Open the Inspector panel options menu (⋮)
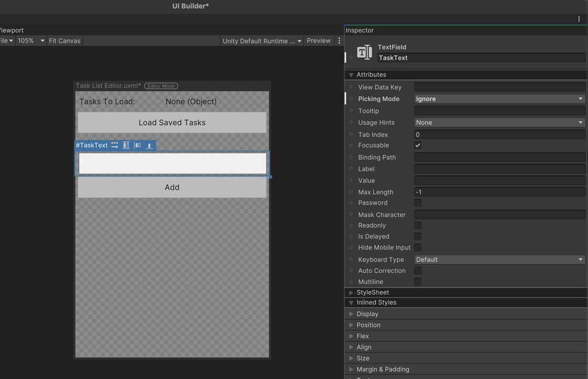The height and width of the screenshot is (379, 588). coord(579,19)
